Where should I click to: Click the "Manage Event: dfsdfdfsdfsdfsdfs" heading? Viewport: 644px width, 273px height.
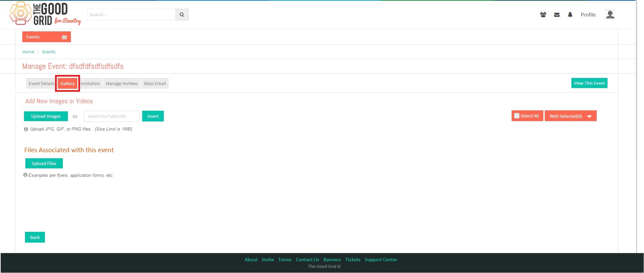(x=73, y=66)
